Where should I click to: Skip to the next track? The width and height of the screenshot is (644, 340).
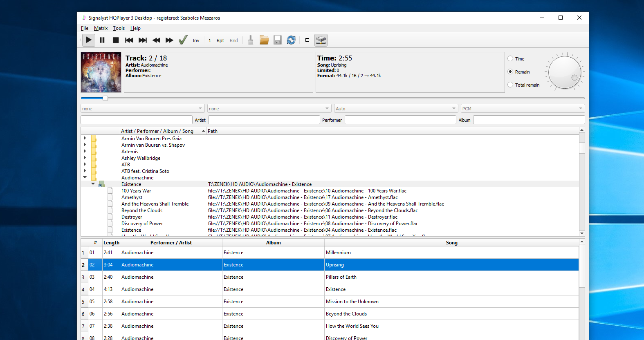tap(143, 40)
